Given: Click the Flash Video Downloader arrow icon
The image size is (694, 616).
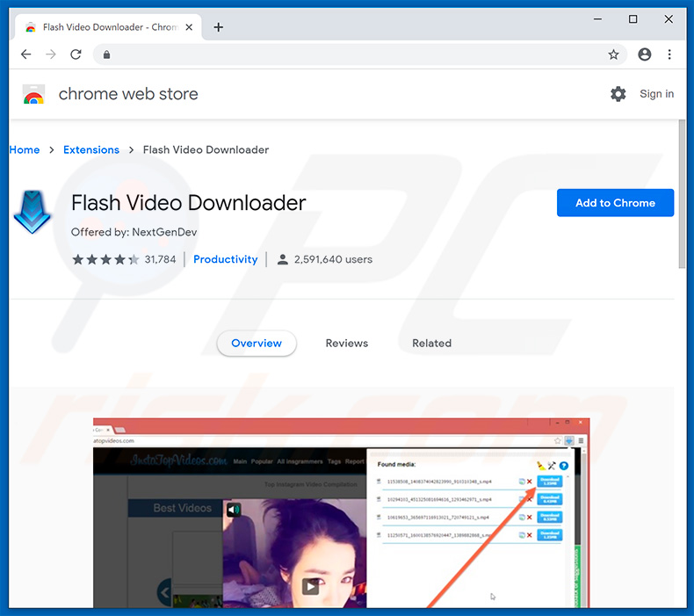Looking at the screenshot, I should pyautogui.click(x=32, y=212).
